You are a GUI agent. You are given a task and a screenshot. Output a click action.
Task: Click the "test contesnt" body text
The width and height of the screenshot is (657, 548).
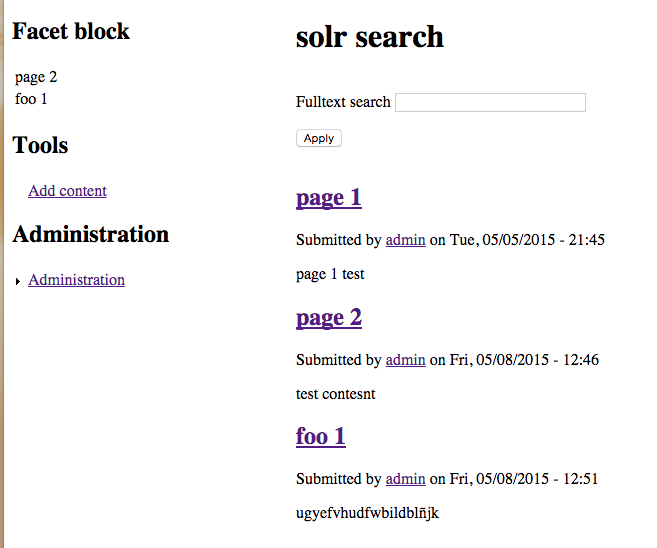(x=335, y=394)
